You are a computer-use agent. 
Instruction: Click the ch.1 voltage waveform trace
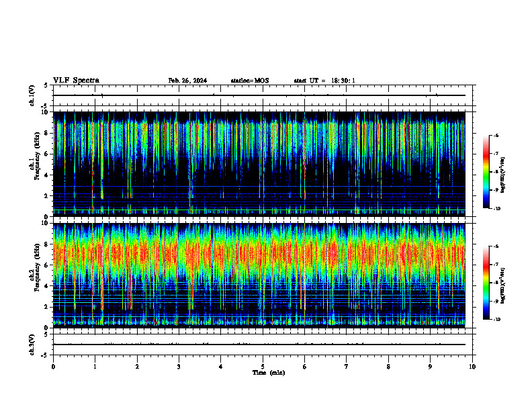pos(259,95)
